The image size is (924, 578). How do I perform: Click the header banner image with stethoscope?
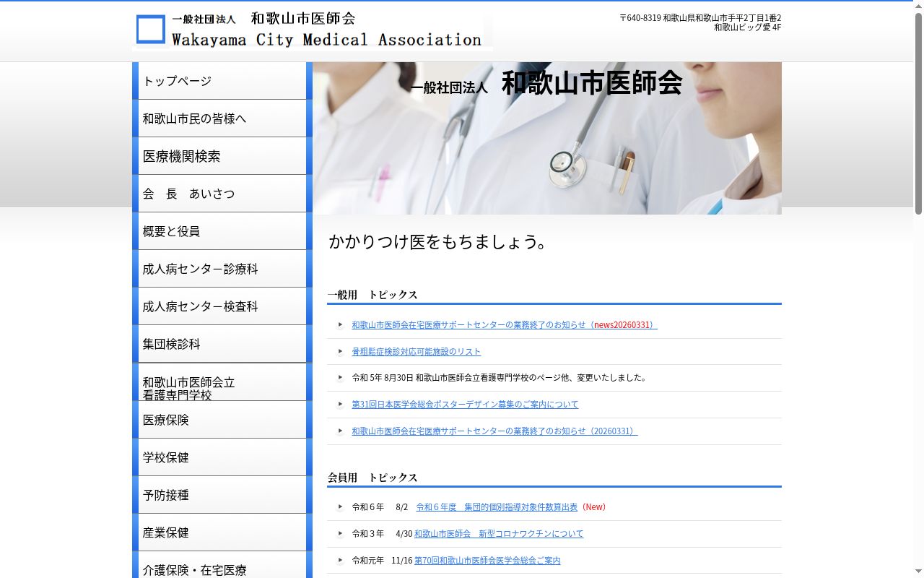547,138
